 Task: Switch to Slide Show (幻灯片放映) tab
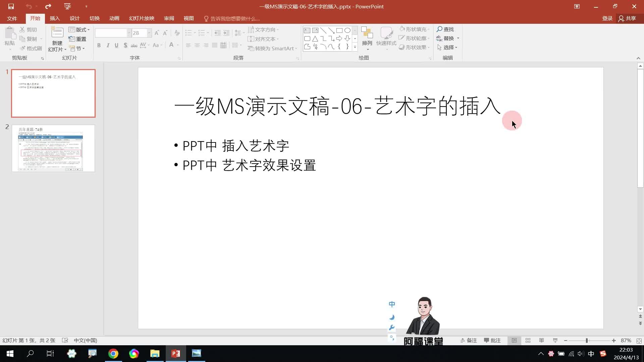click(142, 18)
